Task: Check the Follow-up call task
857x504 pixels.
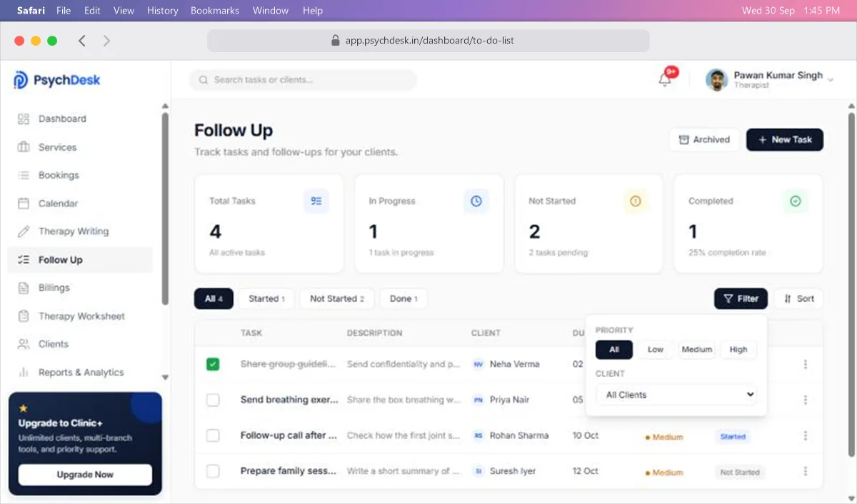Action: coord(213,435)
